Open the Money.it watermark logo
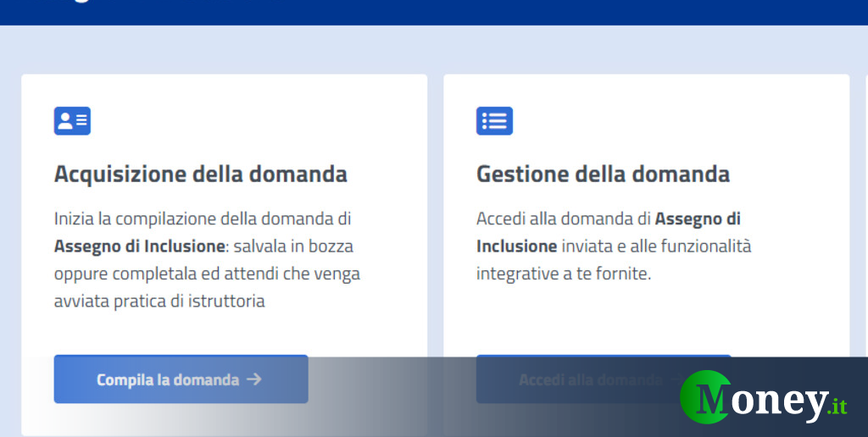 coord(764,397)
